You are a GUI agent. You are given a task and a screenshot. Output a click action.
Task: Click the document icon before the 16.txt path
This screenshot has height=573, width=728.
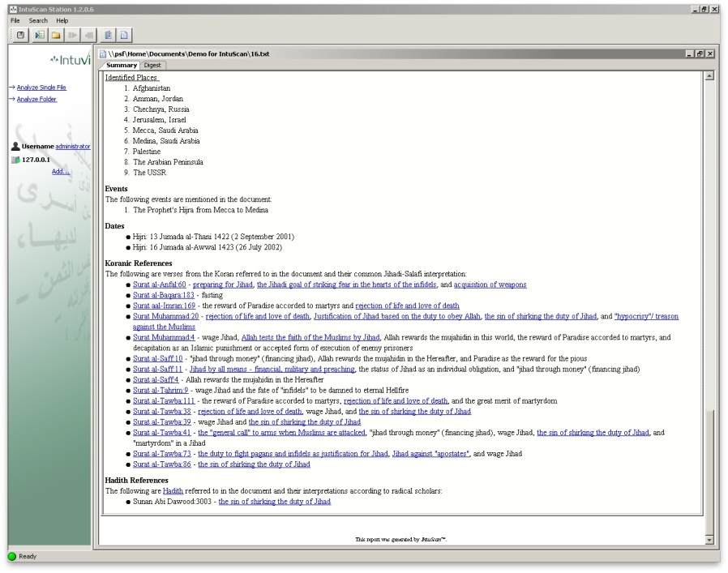[103, 53]
